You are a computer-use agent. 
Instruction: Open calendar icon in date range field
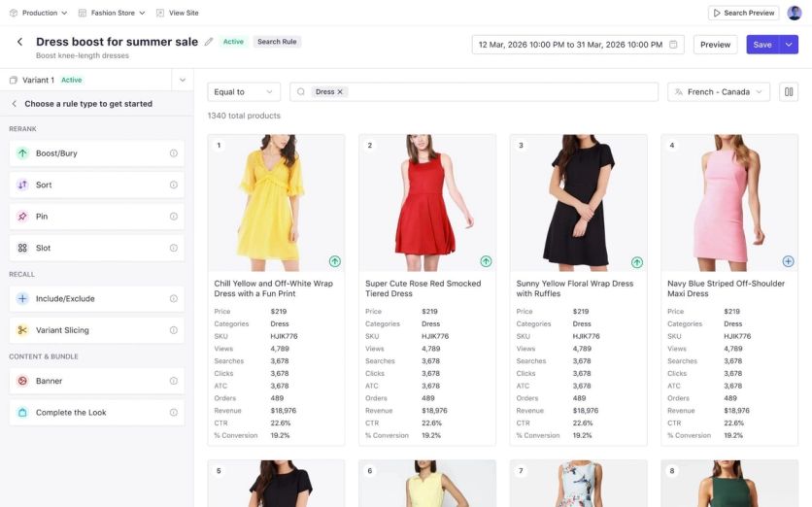coord(673,45)
